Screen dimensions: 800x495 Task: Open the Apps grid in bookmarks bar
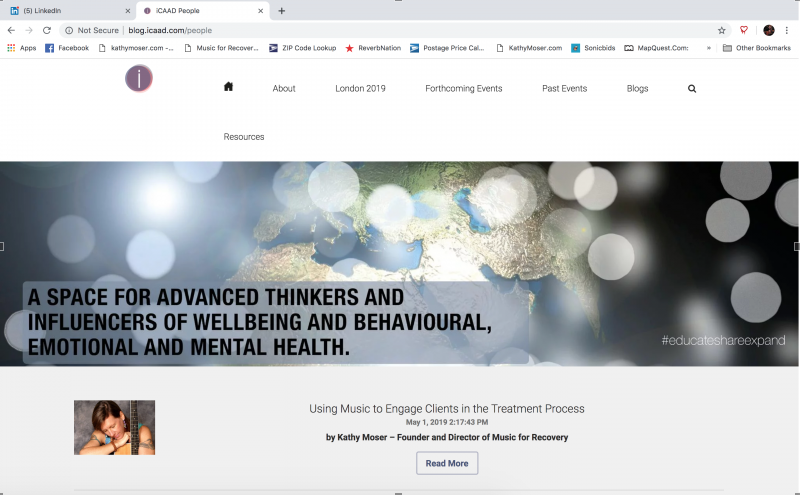click(21, 48)
